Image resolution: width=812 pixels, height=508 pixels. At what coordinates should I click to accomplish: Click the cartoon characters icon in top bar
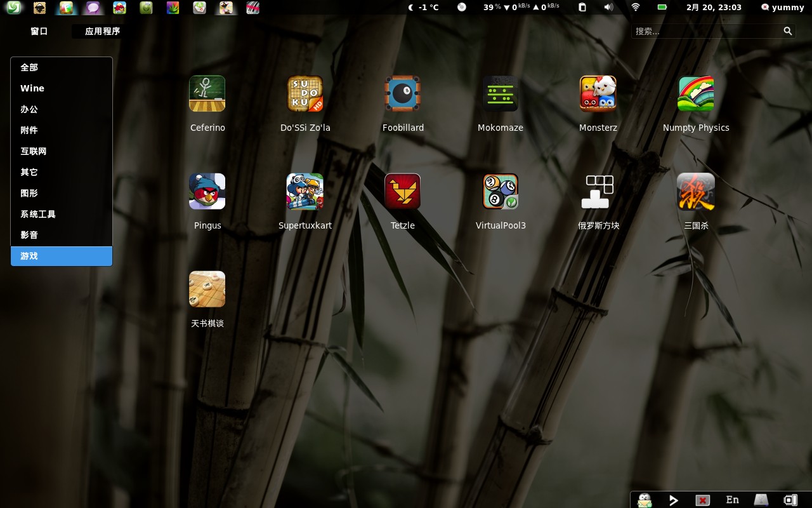[x=226, y=8]
